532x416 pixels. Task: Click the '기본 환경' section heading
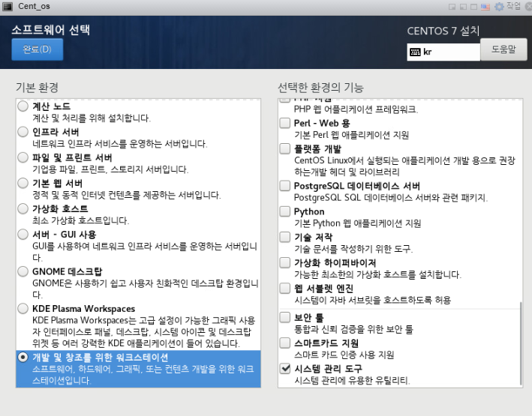[37, 88]
